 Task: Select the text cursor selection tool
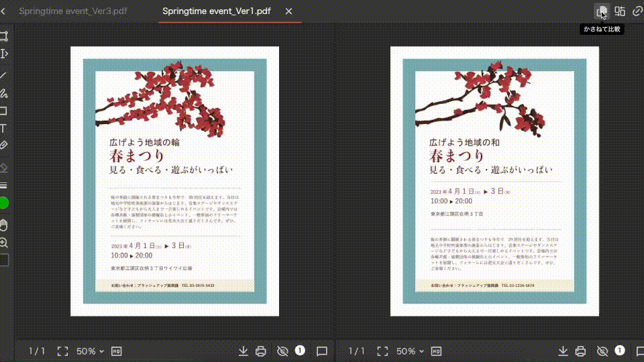(4, 54)
